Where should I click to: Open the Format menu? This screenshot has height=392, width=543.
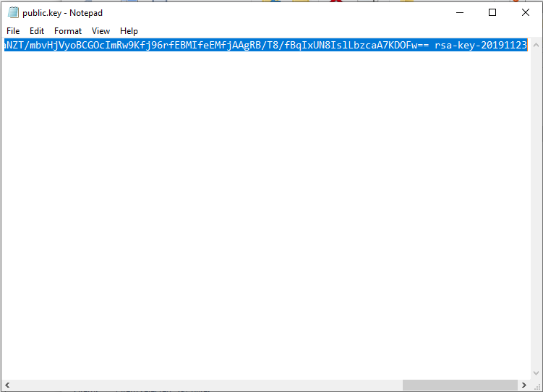(68, 31)
